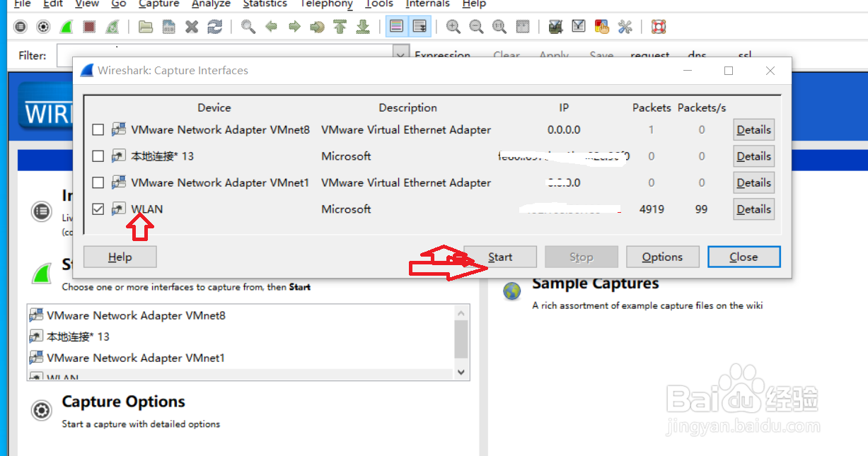Open the Analyze menu

pyautogui.click(x=211, y=4)
